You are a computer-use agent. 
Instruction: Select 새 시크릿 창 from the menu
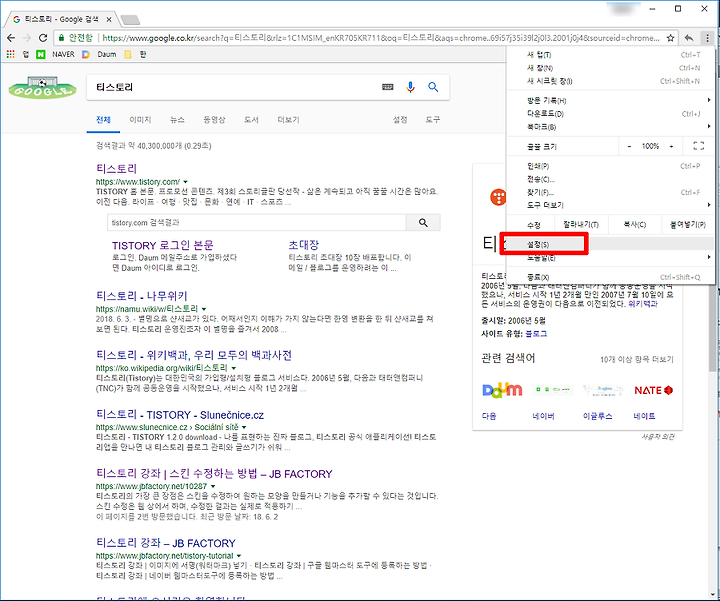pos(611,81)
